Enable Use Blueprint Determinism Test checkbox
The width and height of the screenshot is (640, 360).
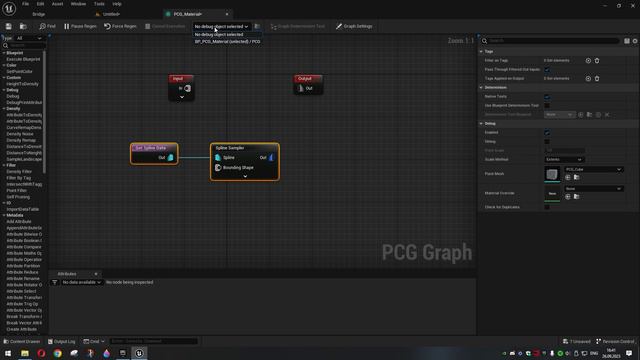click(547, 106)
